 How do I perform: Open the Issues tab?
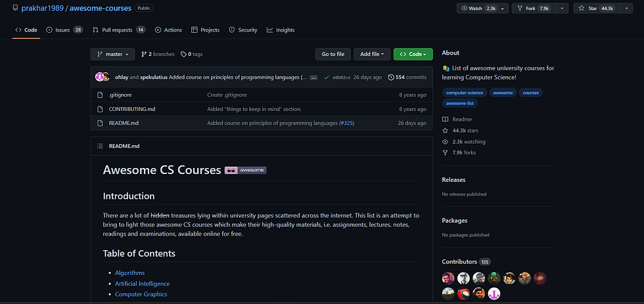coord(64,30)
